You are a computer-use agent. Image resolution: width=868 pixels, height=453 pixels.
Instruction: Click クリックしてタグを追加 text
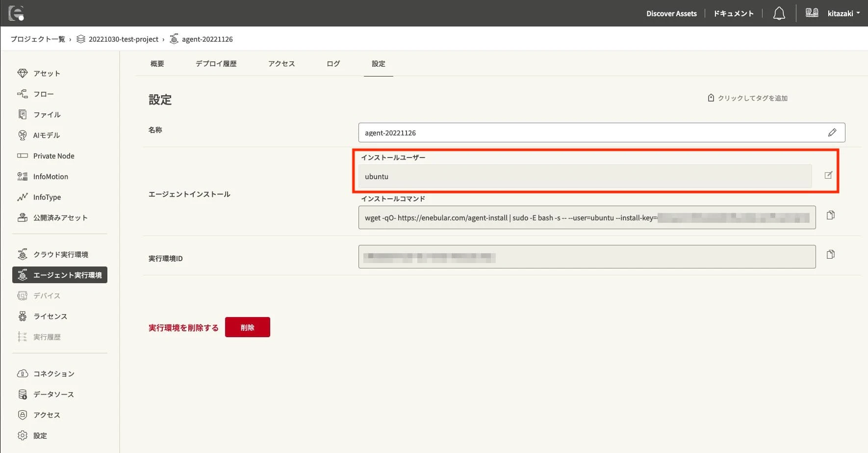click(752, 98)
